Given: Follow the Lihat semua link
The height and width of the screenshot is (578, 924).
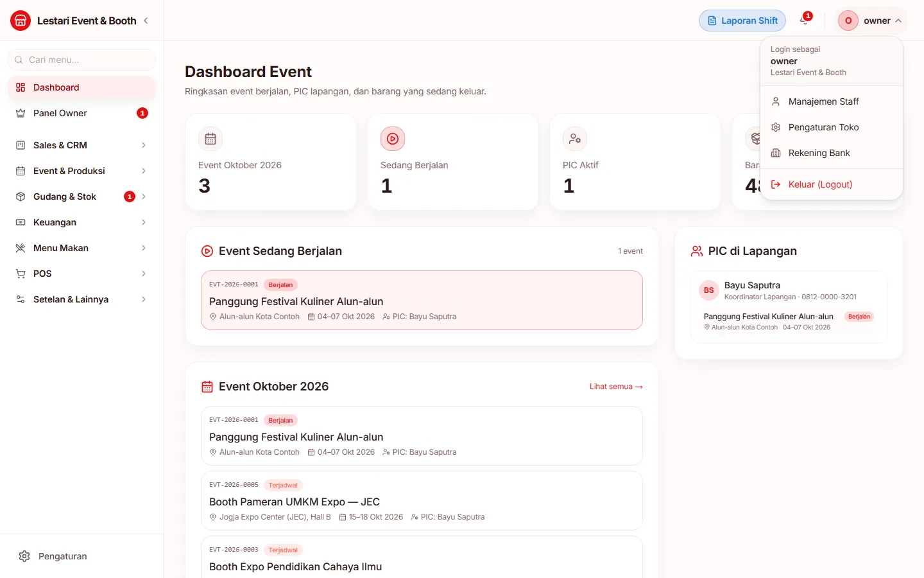Looking at the screenshot, I should click(616, 387).
